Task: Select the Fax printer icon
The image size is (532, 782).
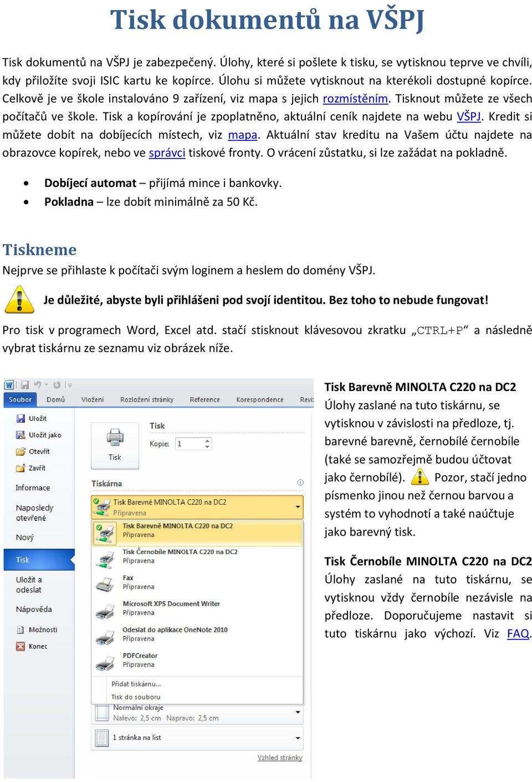Action: pos(104,583)
